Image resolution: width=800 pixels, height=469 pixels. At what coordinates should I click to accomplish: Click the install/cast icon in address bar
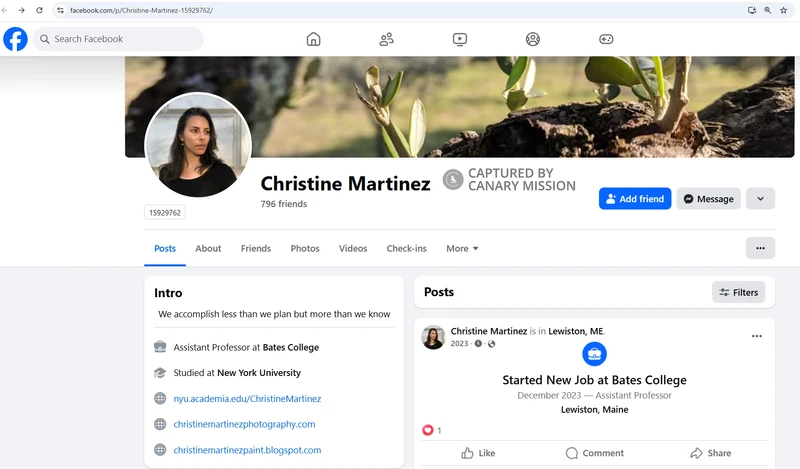click(x=752, y=10)
